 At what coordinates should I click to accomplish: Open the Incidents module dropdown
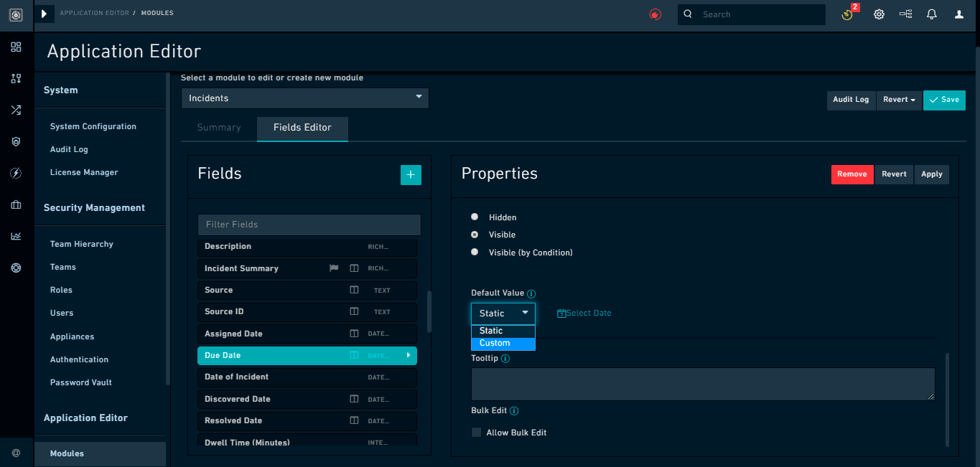pyautogui.click(x=304, y=98)
